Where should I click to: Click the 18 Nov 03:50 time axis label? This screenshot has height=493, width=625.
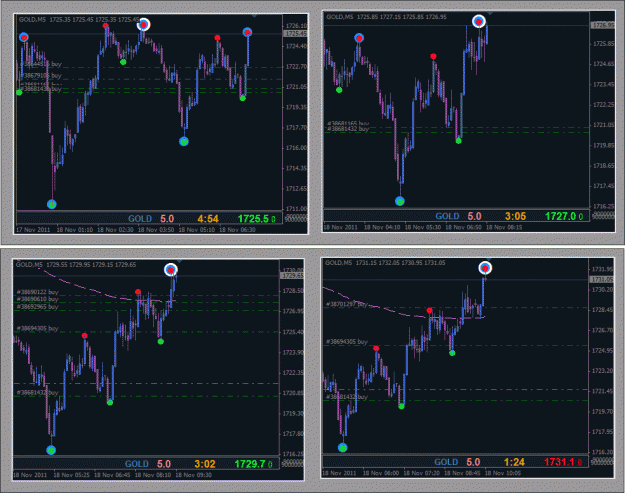(156, 230)
